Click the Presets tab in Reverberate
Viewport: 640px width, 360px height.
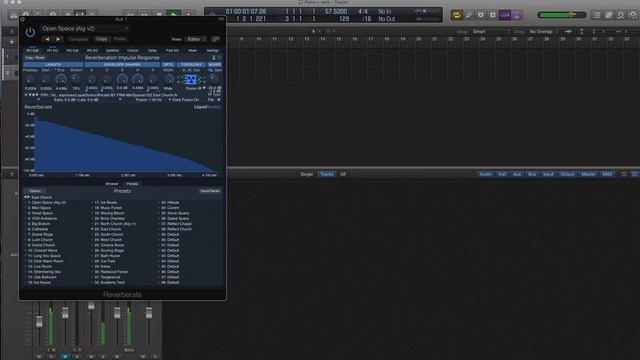click(x=132, y=184)
